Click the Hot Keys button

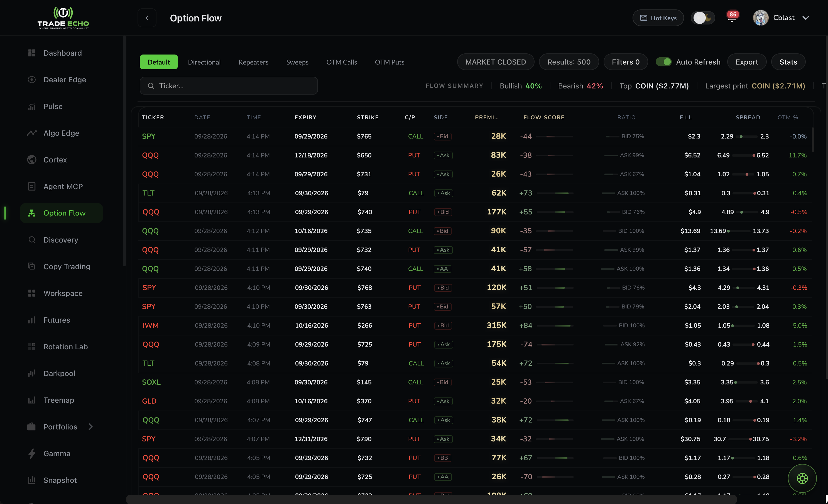point(658,18)
